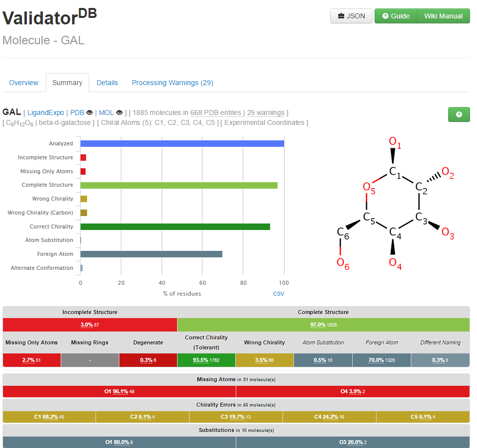Image resolution: width=477 pixels, height=448 pixels.
Task: Click the MOL link
Action: (x=106, y=112)
